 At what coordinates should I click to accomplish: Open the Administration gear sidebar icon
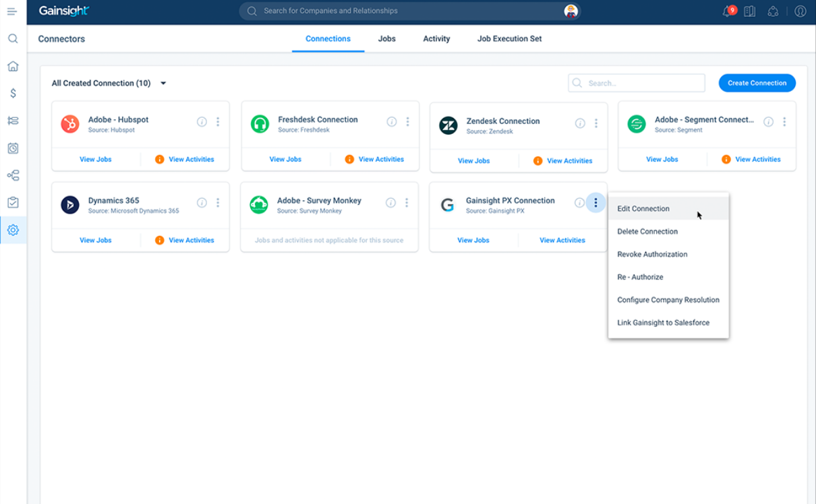(13, 230)
